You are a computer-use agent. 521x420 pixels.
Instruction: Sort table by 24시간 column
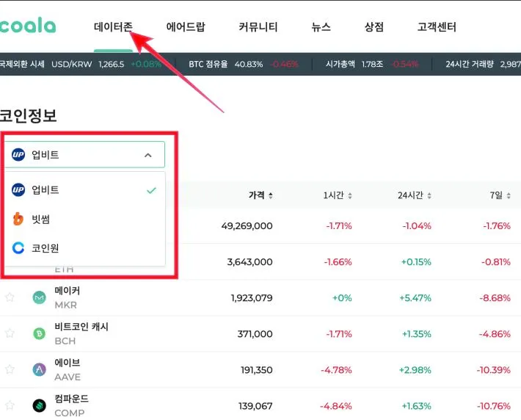[415, 195]
